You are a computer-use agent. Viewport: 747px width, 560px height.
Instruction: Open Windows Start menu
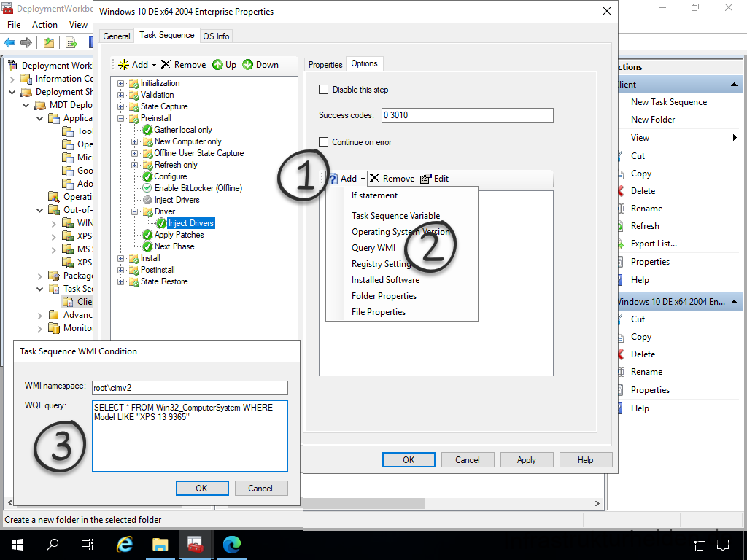[18, 544]
